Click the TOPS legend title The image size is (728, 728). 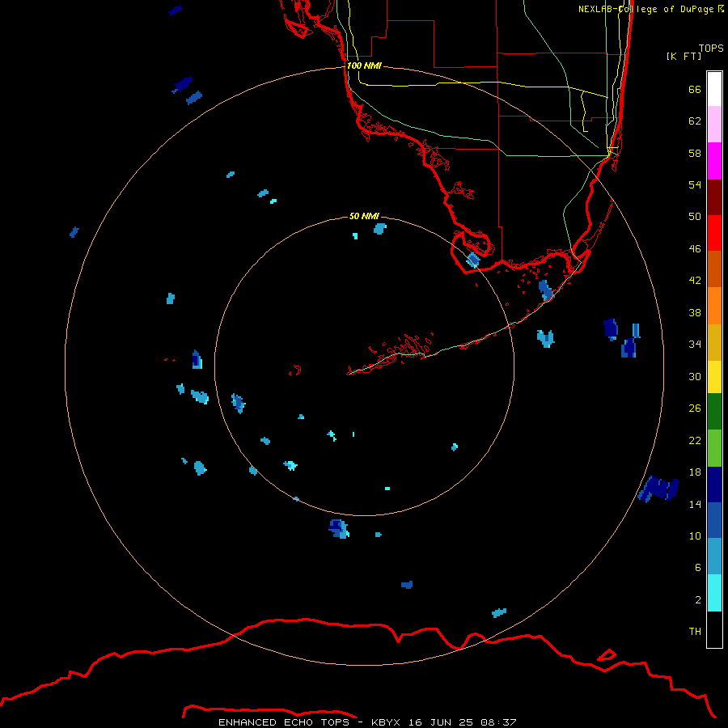click(x=711, y=49)
